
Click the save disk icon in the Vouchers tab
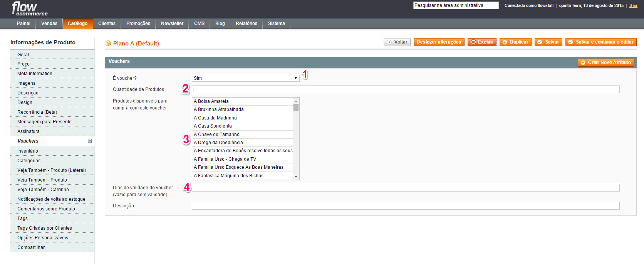tap(90, 141)
